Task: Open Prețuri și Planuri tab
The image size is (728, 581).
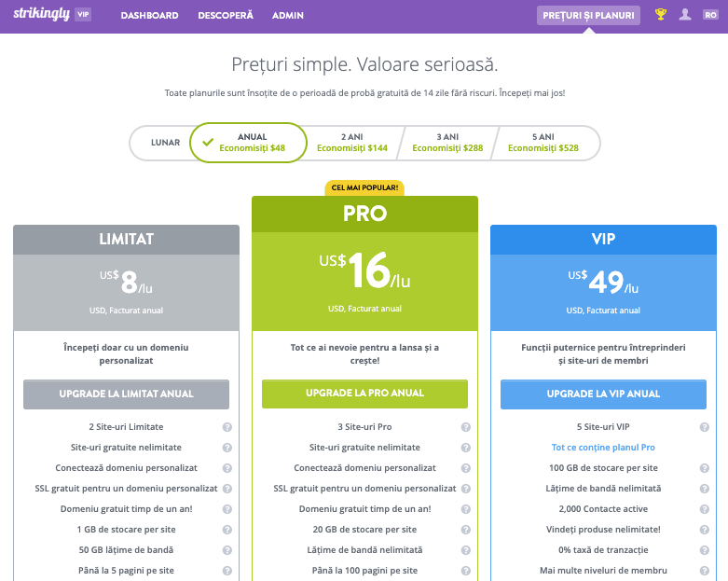Action: coord(588,15)
